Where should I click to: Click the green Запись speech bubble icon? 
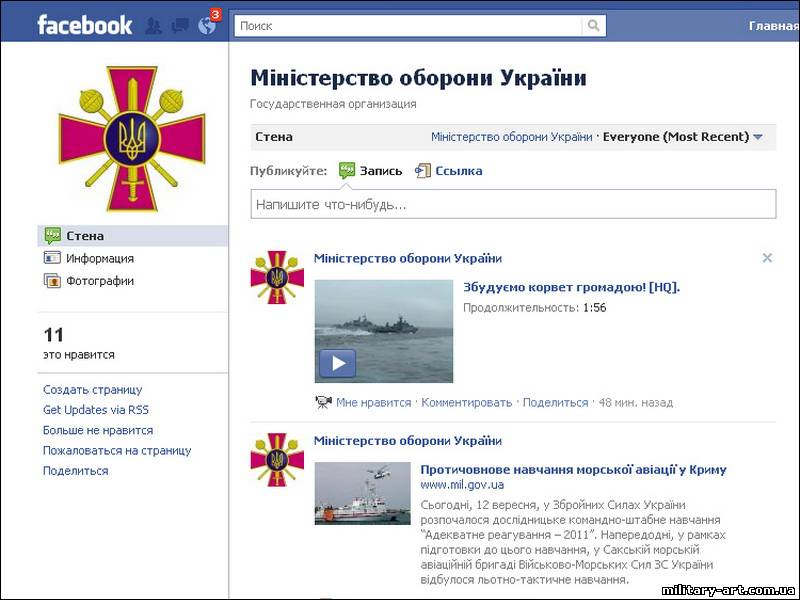click(347, 170)
